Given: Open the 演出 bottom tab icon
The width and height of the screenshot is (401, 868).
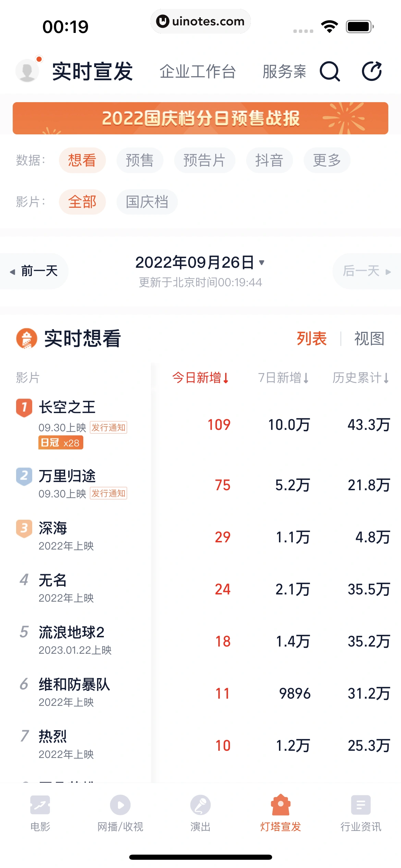Looking at the screenshot, I should (x=200, y=805).
